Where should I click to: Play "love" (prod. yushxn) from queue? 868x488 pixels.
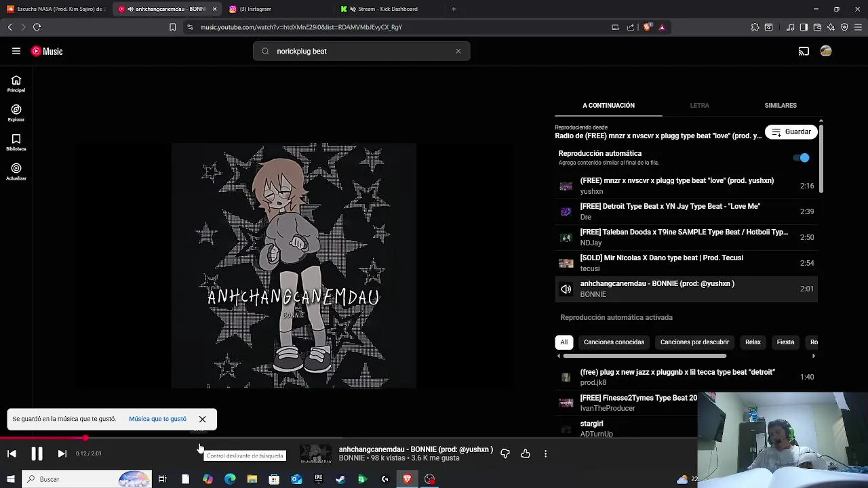point(686,186)
